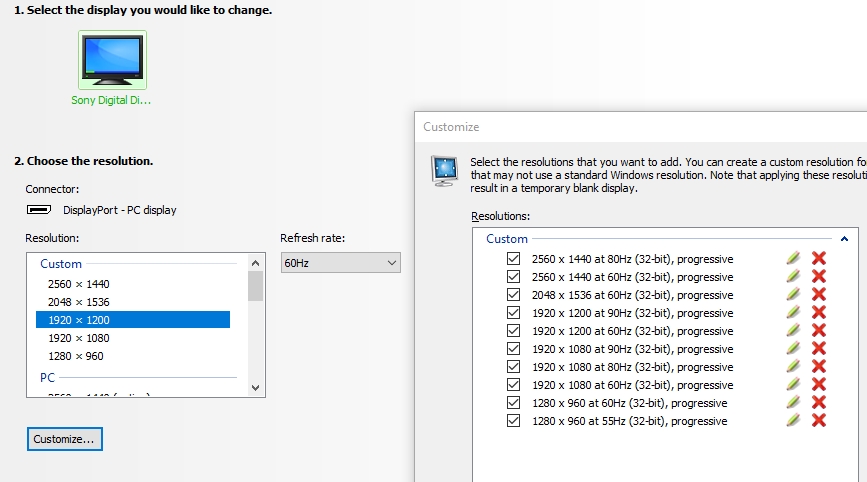This screenshot has width=867, height=482.
Task: Select 2048 × 1536 in the Resolution list
Action: (79, 302)
